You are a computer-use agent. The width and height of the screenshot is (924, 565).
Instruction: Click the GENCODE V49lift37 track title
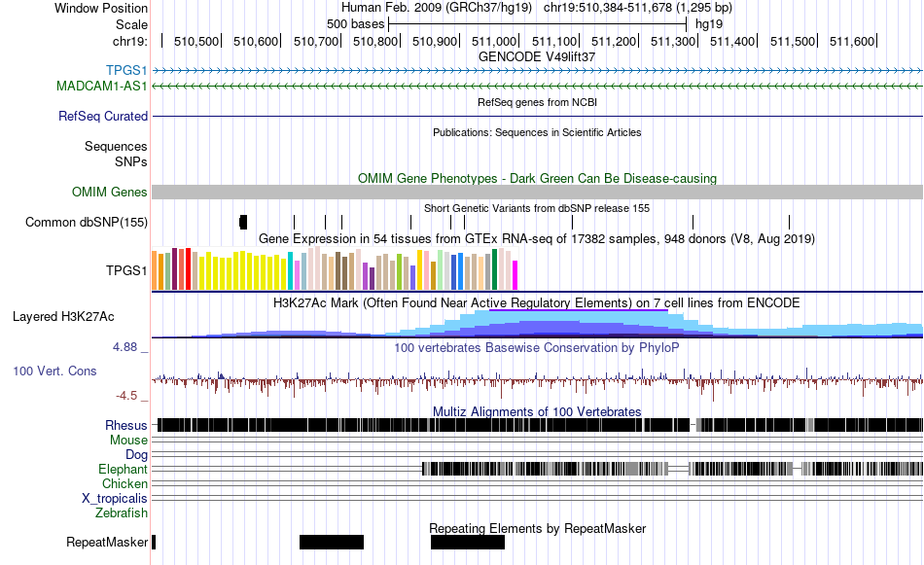(537, 56)
